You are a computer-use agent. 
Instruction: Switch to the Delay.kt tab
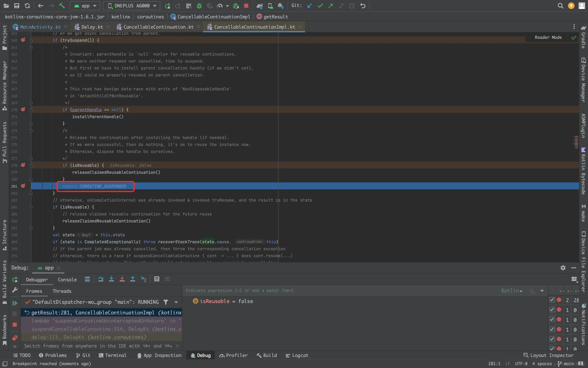pyautogui.click(x=92, y=27)
